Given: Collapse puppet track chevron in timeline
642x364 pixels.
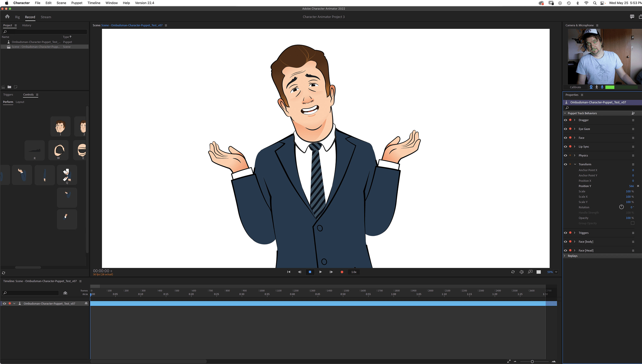Looking at the screenshot, I should coord(14,303).
